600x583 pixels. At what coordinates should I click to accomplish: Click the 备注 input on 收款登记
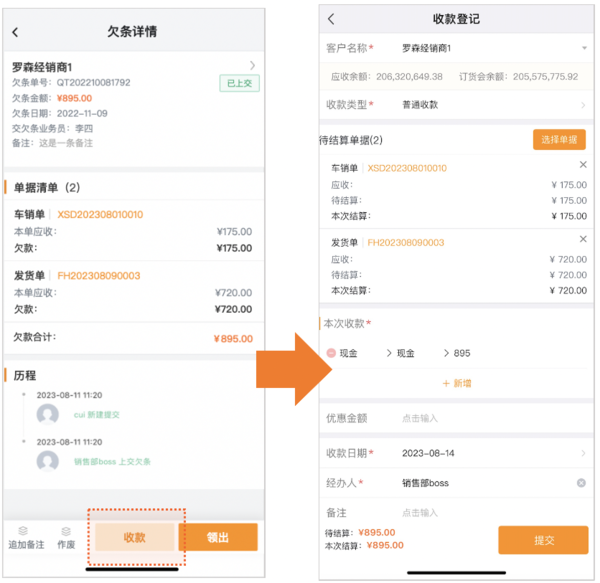tap(420, 513)
